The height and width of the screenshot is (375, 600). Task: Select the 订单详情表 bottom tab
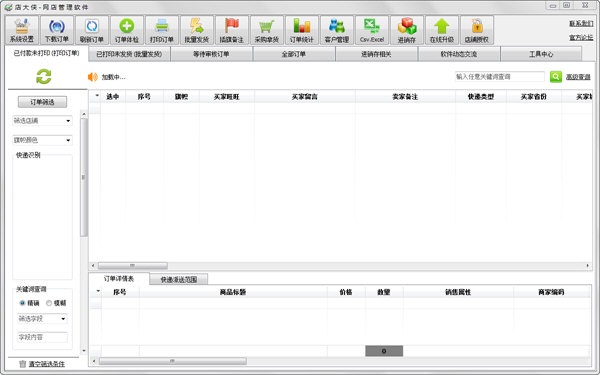point(119,279)
